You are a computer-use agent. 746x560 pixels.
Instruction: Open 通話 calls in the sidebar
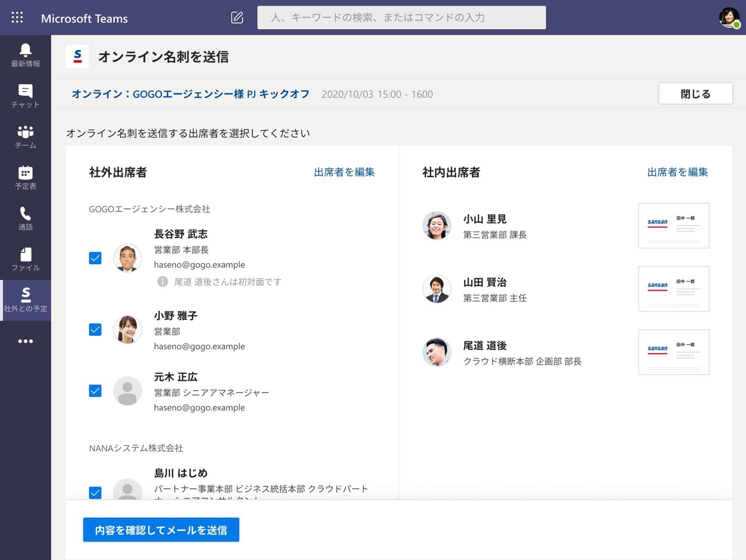coord(25,218)
